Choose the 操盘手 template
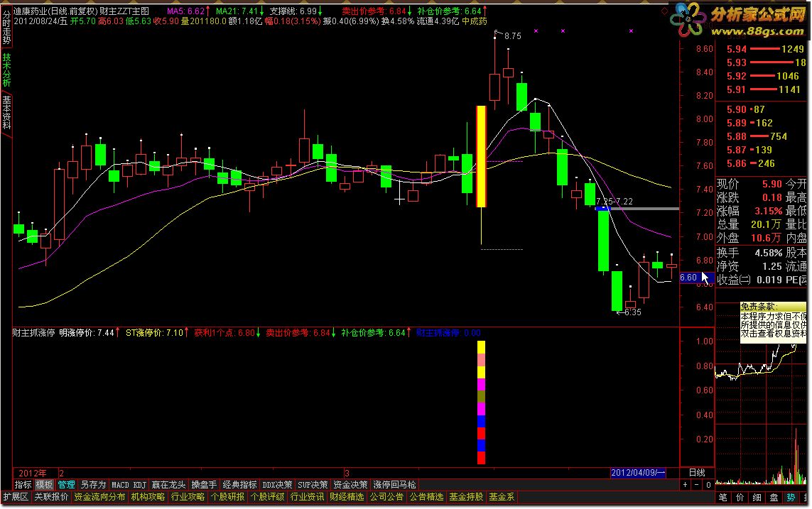 [204, 485]
